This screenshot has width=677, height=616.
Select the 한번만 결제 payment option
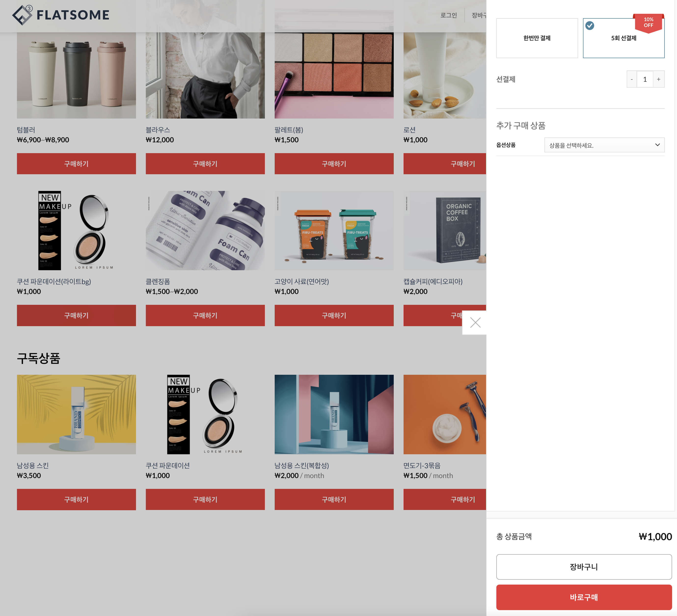(537, 38)
